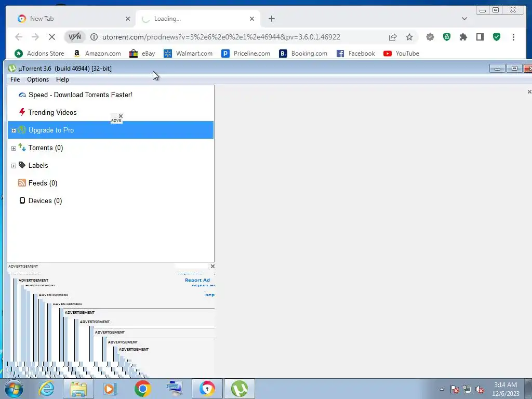Switch to the Loading... browser tab
The height and width of the screenshot is (399, 532).
(x=198, y=19)
